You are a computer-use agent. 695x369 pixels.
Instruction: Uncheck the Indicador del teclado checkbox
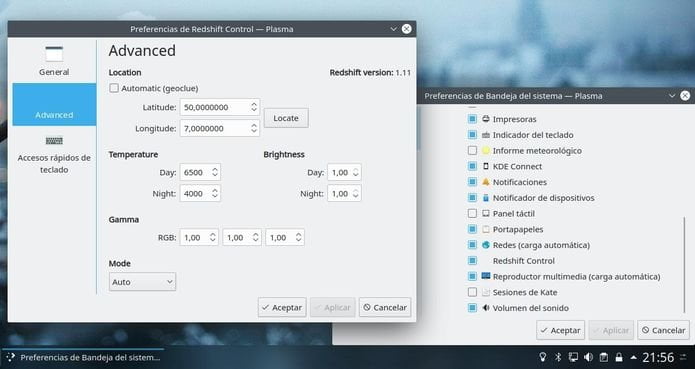tap(472, 135)
